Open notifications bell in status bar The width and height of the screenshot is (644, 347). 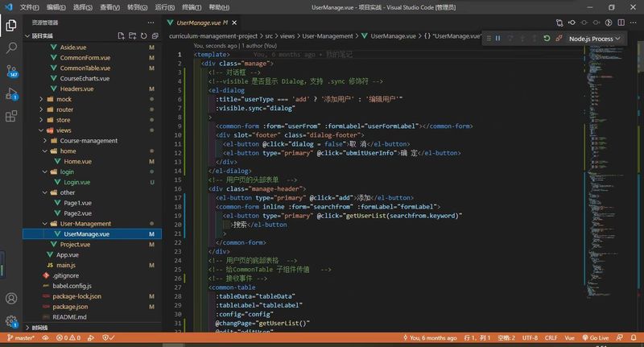[x=634, y=337]
